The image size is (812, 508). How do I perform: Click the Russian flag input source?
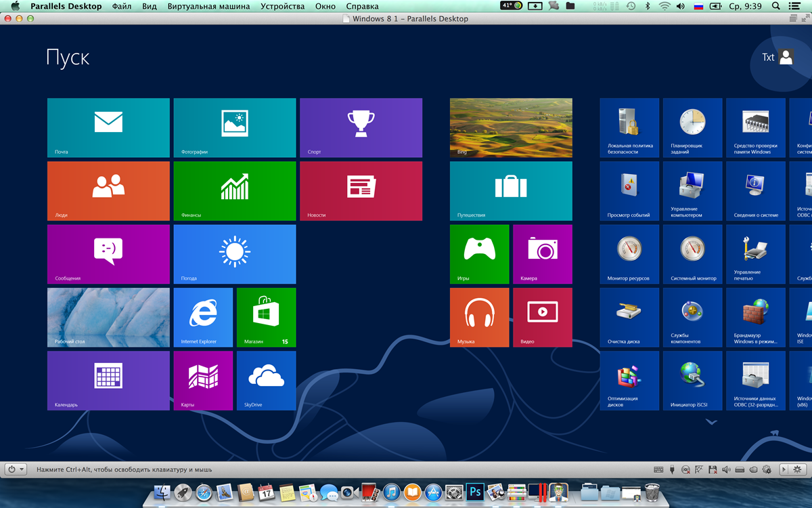[698, 6]
